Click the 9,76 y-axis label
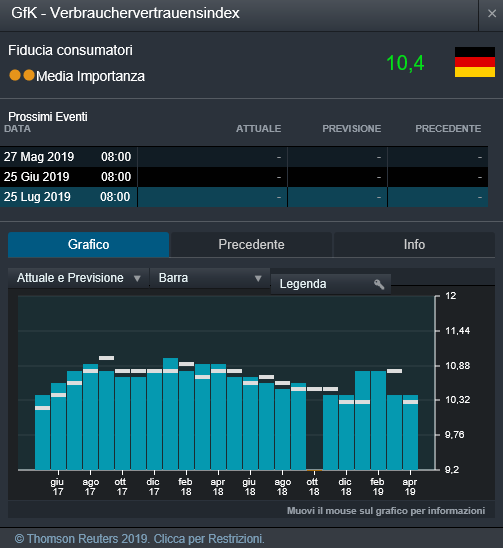This screenshot has height=548, width=503. 454,435
